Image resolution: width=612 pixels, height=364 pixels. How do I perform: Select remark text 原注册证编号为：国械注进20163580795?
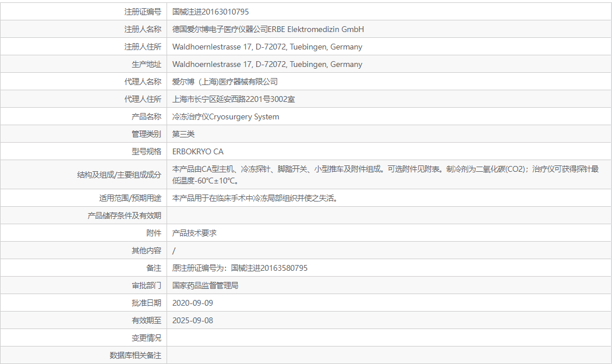pos(240,268)
